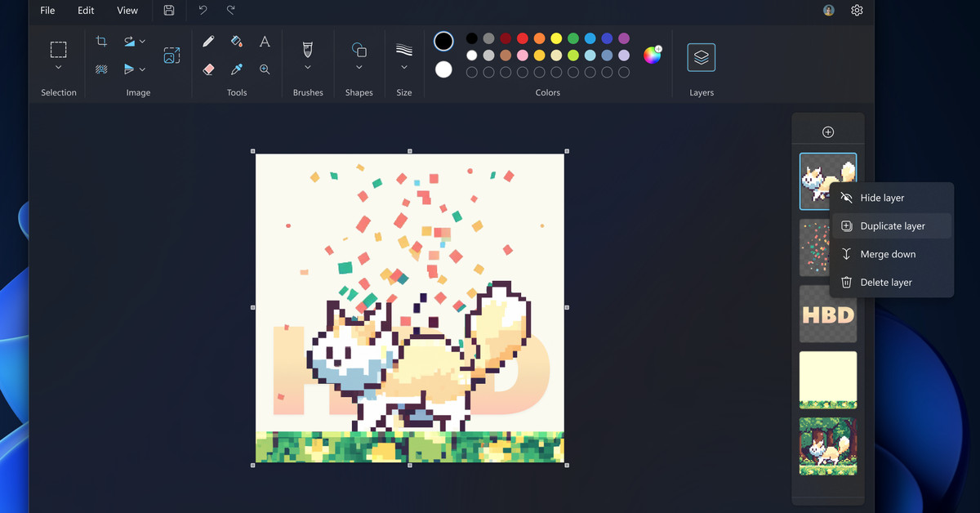The width and height of the screenshot is (980, 513).
Task: Click Hide layer in the context menu
Action: [x=882, y=198]
